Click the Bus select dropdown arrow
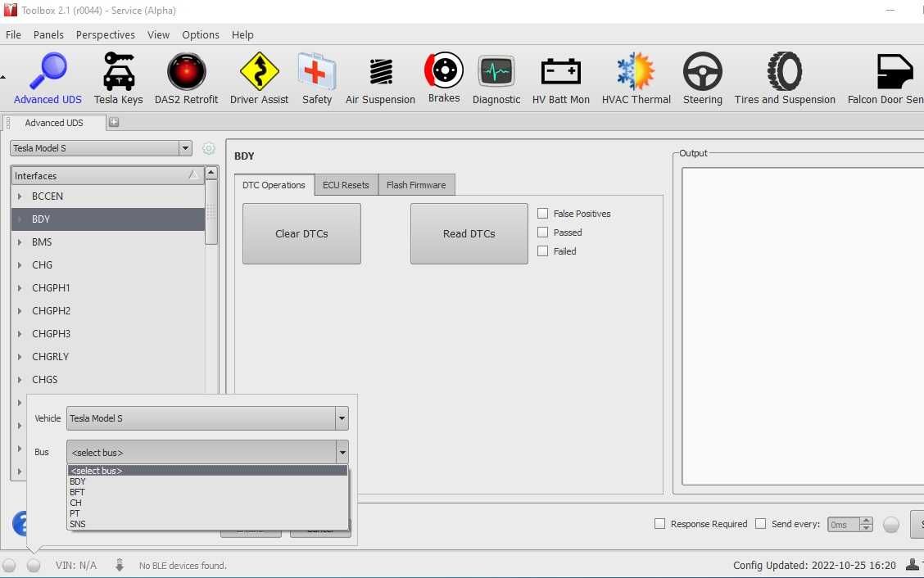924x578 pixels. click(x=342, y=453)
